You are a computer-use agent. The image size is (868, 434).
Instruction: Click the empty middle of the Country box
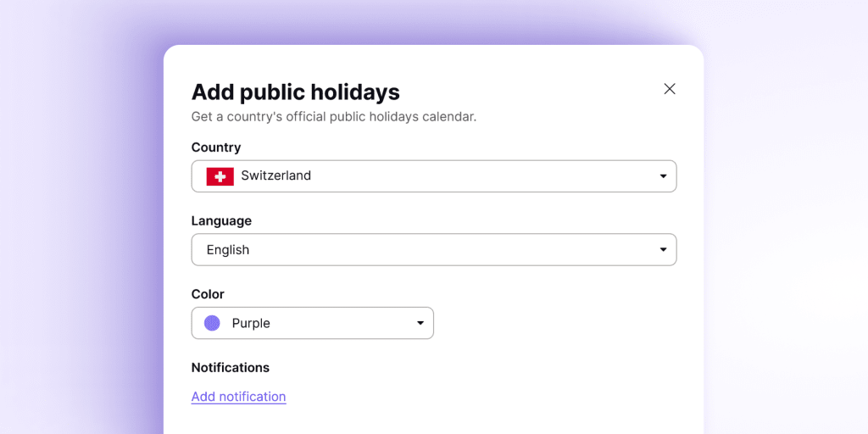coord(475,176)
